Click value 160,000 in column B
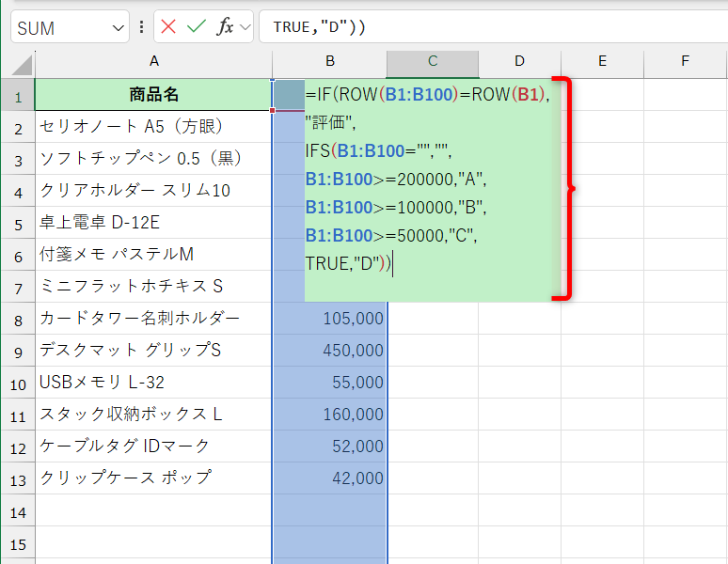 (x=329, y=415)
